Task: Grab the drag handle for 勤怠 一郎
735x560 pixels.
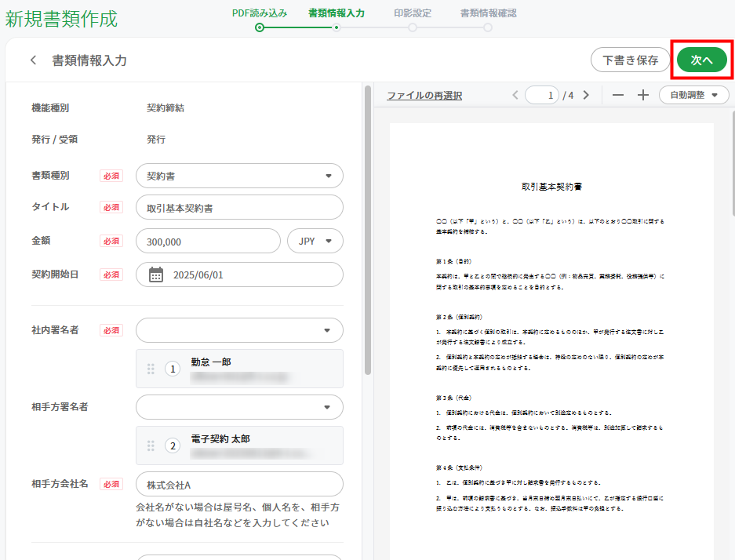Action: 151,369
